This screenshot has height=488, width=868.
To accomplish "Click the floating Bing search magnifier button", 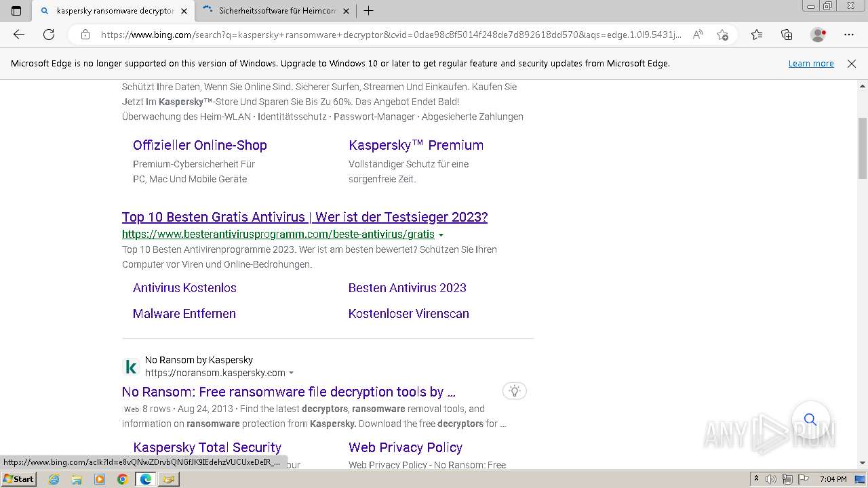I will click(810, 420).
